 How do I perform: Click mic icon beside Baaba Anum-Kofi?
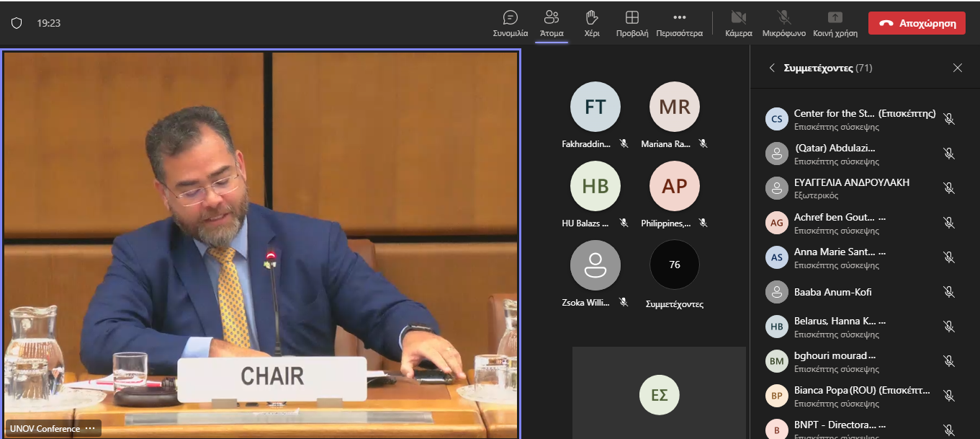pyautogui.click(x=949, y=292)
